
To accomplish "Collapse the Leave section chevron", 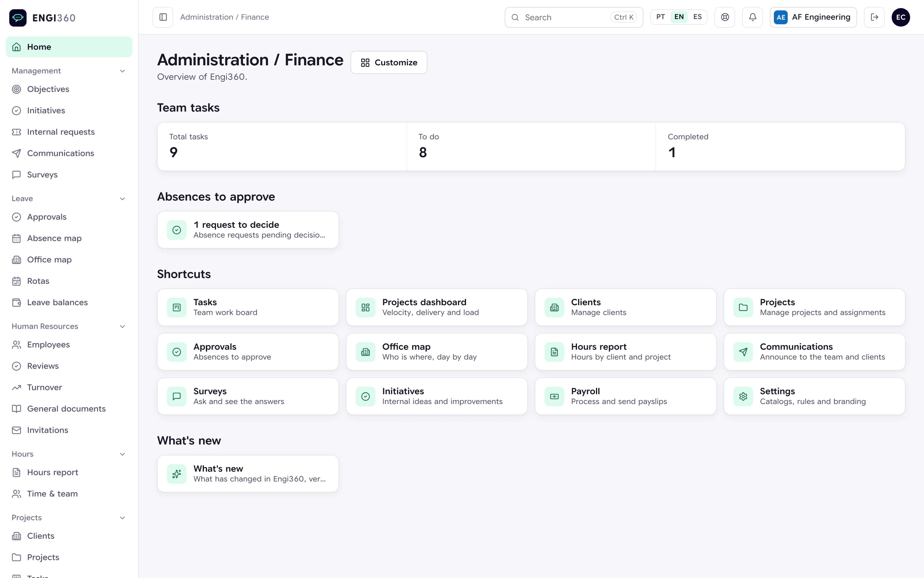I will pyautogui.click(x=122, y=199).
